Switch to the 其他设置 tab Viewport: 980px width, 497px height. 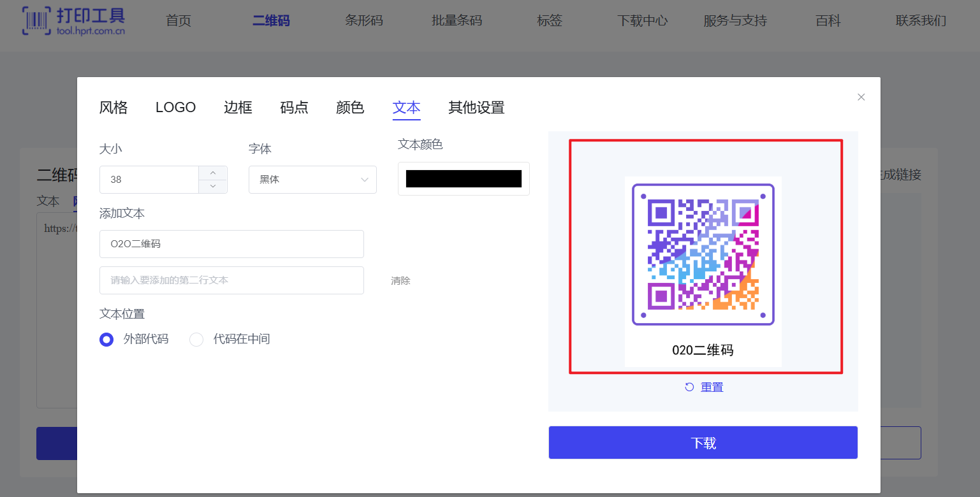coord(476,108)
